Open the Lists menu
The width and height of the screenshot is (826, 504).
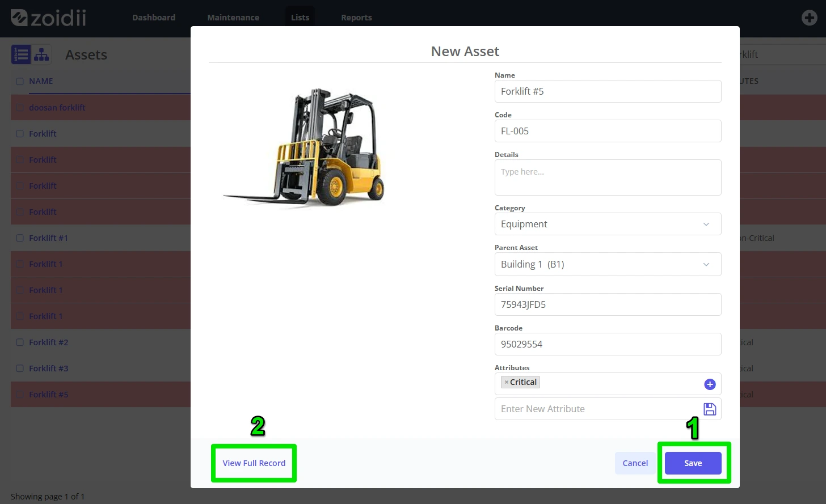(300, 18)
